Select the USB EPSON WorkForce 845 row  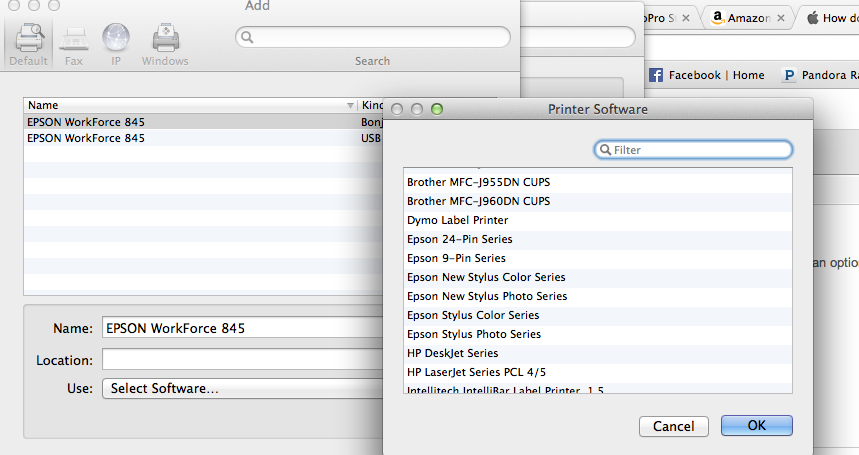point(204,138)
